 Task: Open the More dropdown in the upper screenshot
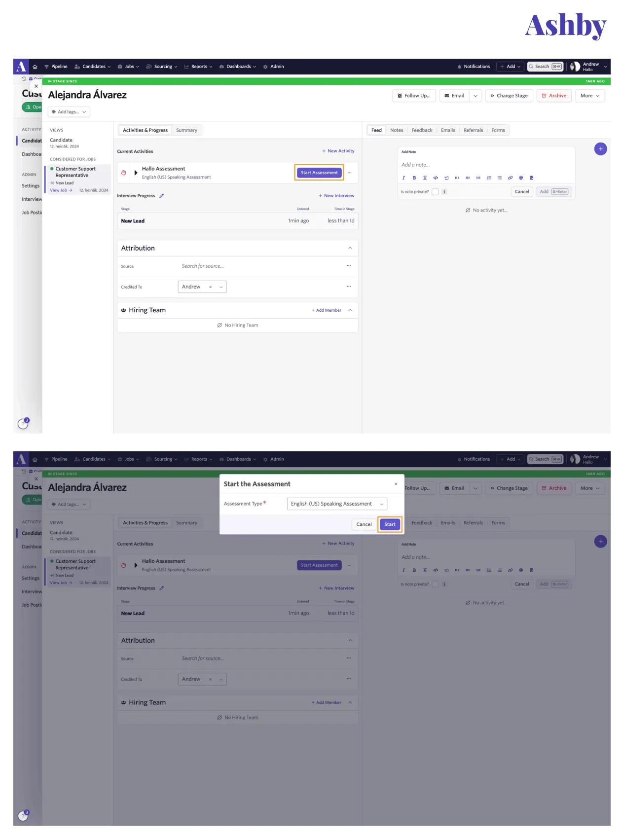pos(590,96)
